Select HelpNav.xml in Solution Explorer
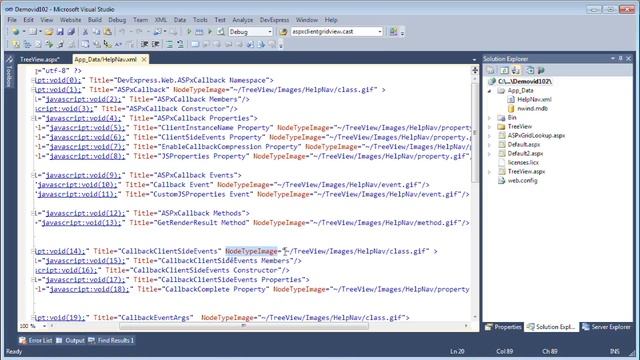The image size is (640, 360). (x=534, y=100)
